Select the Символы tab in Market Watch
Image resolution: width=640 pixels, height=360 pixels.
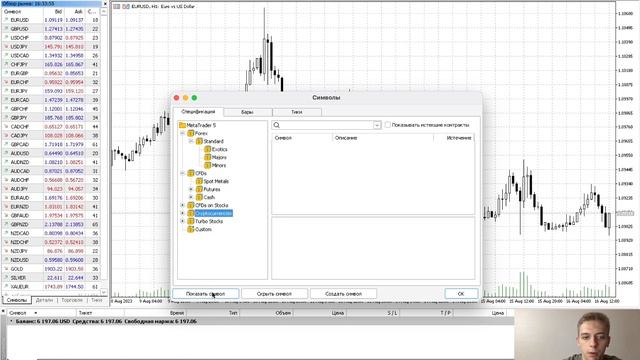pos(17,300)
